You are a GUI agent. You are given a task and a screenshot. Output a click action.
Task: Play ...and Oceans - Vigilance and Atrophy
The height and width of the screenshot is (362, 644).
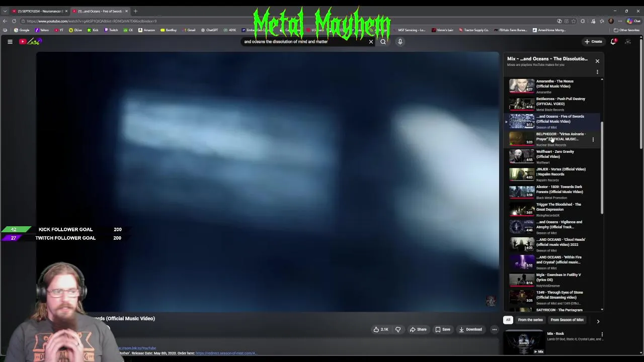(x=552, y=227)
